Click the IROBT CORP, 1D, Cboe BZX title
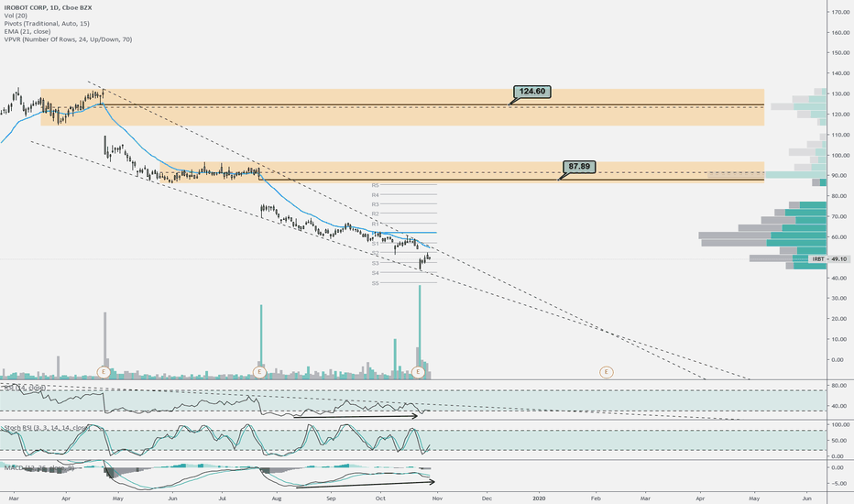 pos(48,8)
